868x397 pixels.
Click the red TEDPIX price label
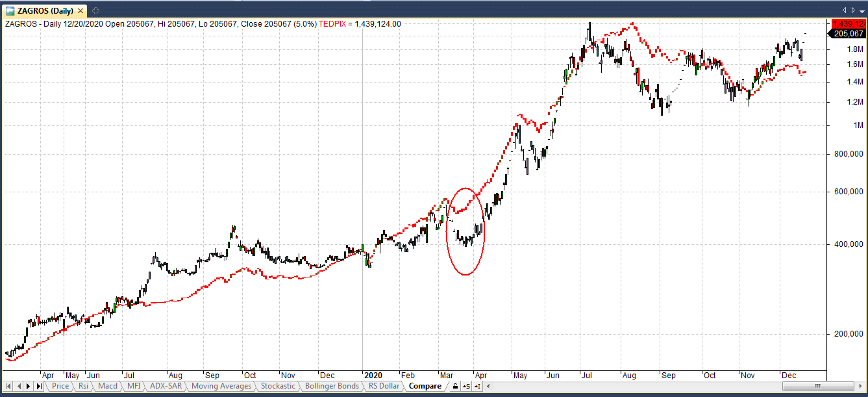tap(847, 24)
